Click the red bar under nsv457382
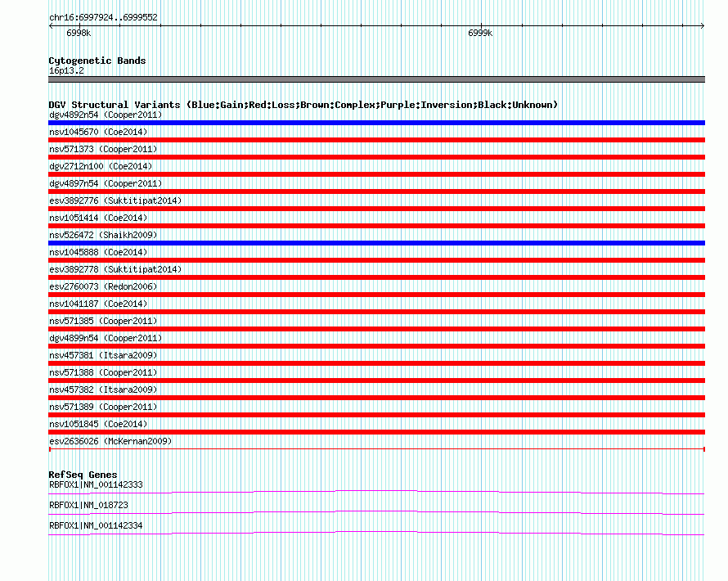The image size is (728, 581). 376,398
